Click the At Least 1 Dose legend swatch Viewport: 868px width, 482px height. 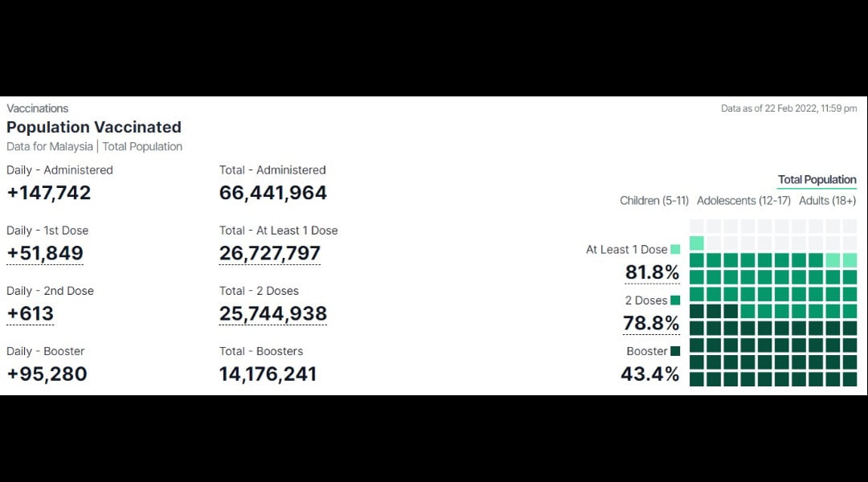675,250
